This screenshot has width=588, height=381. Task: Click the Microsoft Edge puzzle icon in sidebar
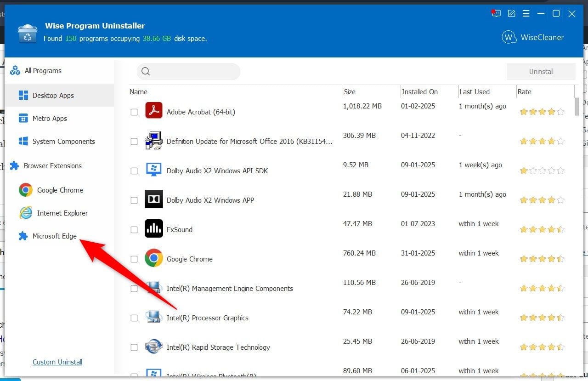(23, 236)
